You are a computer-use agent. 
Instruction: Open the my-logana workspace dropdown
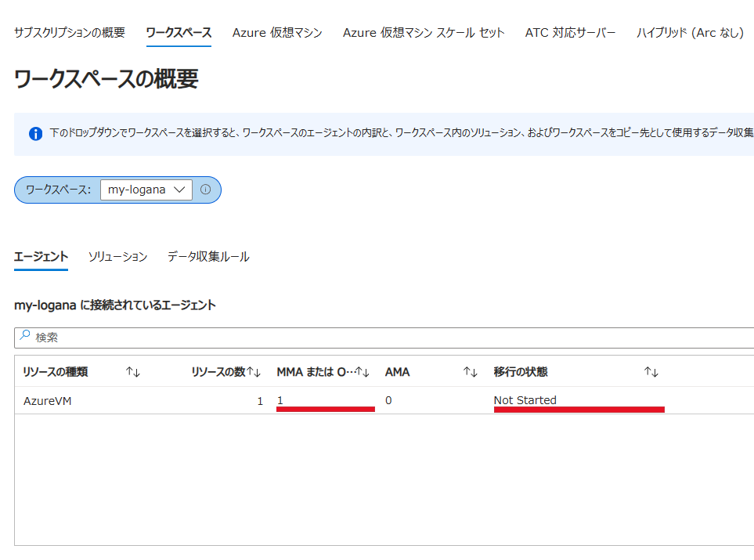click(x=146, y=190)
